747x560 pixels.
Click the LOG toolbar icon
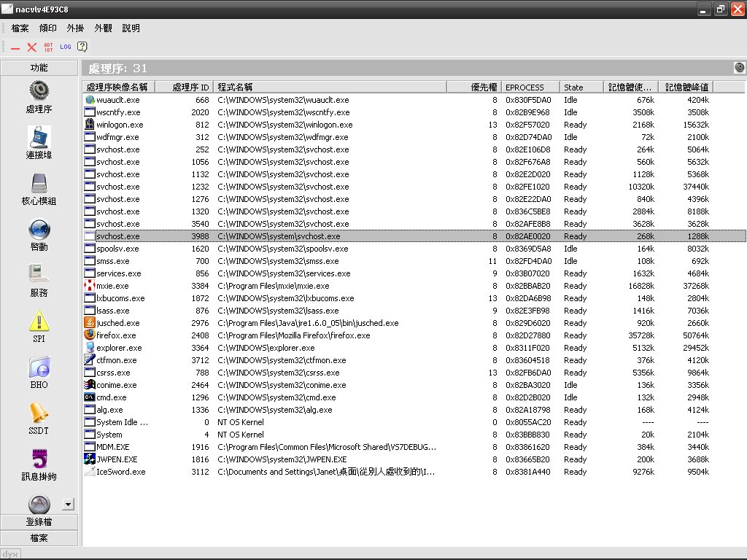pyautogui.click(x=65, y=47)
